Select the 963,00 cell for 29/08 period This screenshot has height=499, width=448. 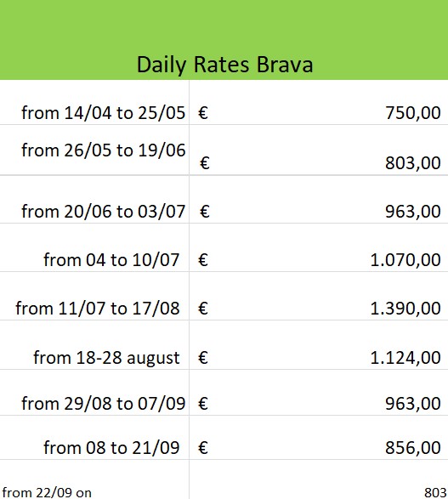pos(319,393)
